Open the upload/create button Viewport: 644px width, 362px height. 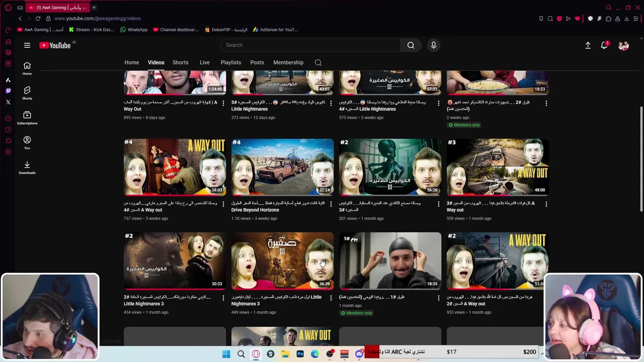click(588, 45)
